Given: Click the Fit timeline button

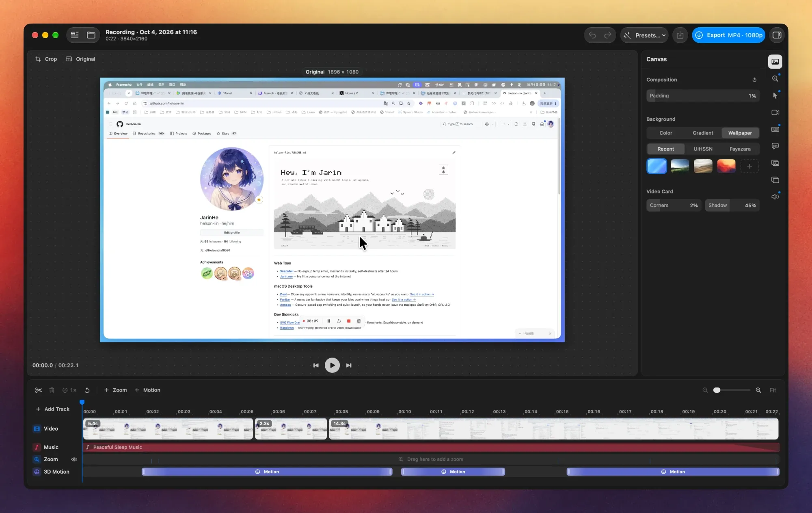Looking at the screenshot, I should coord(773,390).
